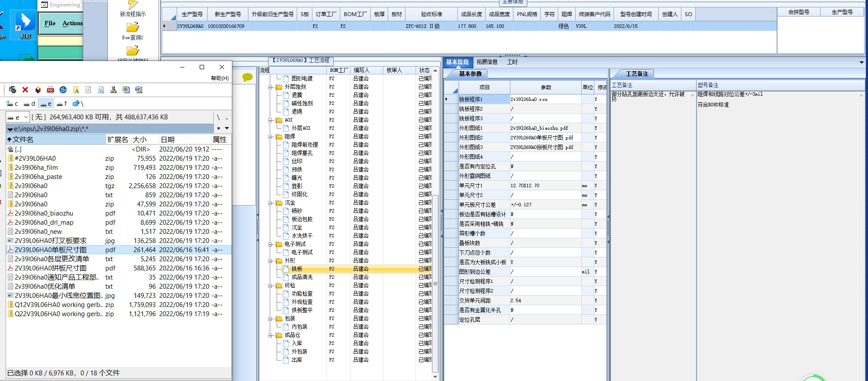
Task: Collapse the 终检 tree node
Action: [x=270, y=286]
